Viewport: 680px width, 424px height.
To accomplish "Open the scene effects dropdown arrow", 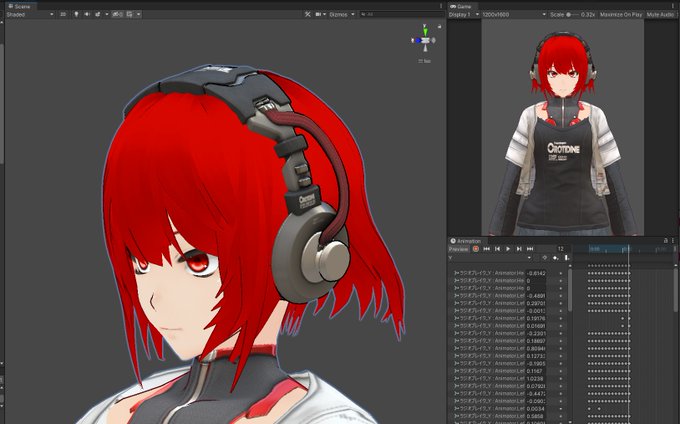I will coord(107,14).
